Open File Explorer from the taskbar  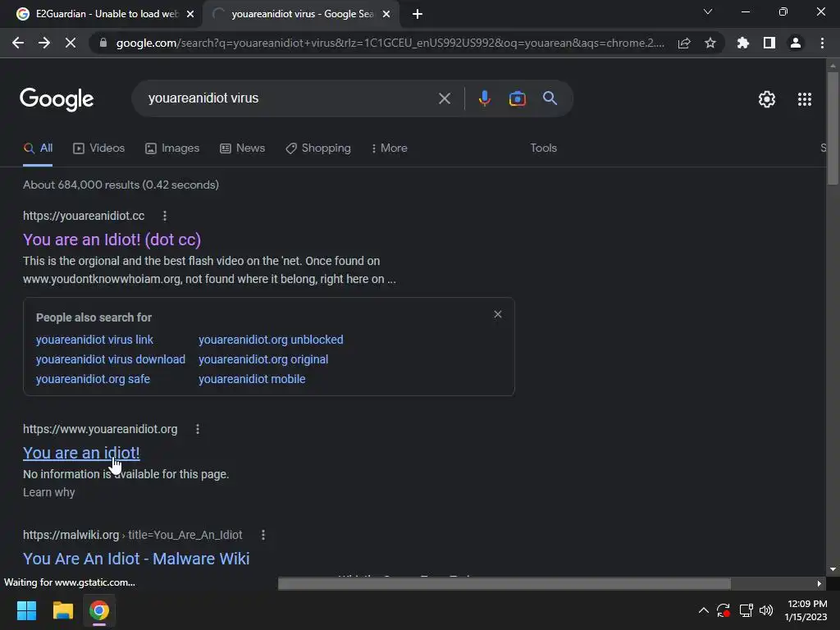62,610
